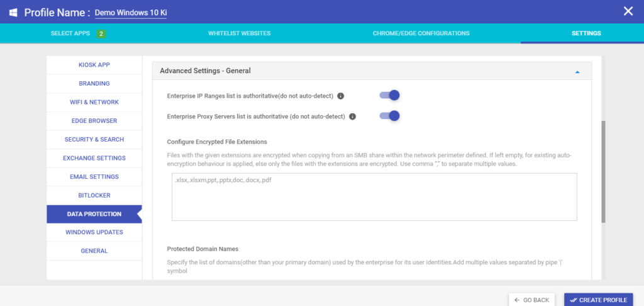Click the vertical scrollbar of the settings panel

[603, 172]
